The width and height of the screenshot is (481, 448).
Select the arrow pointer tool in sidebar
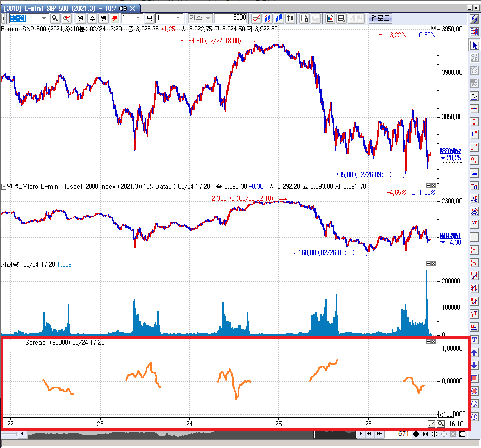(x=474, y=45)
